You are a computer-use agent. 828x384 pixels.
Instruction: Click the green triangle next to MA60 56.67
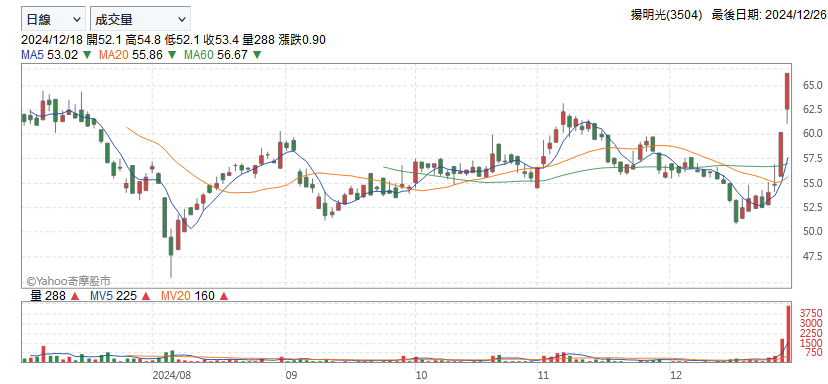point(257,54)
